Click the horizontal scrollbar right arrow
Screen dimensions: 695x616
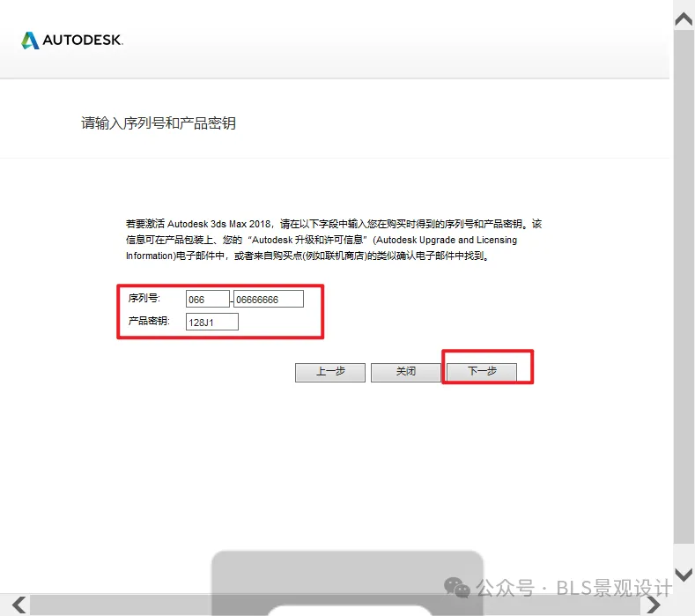(654, 605)
